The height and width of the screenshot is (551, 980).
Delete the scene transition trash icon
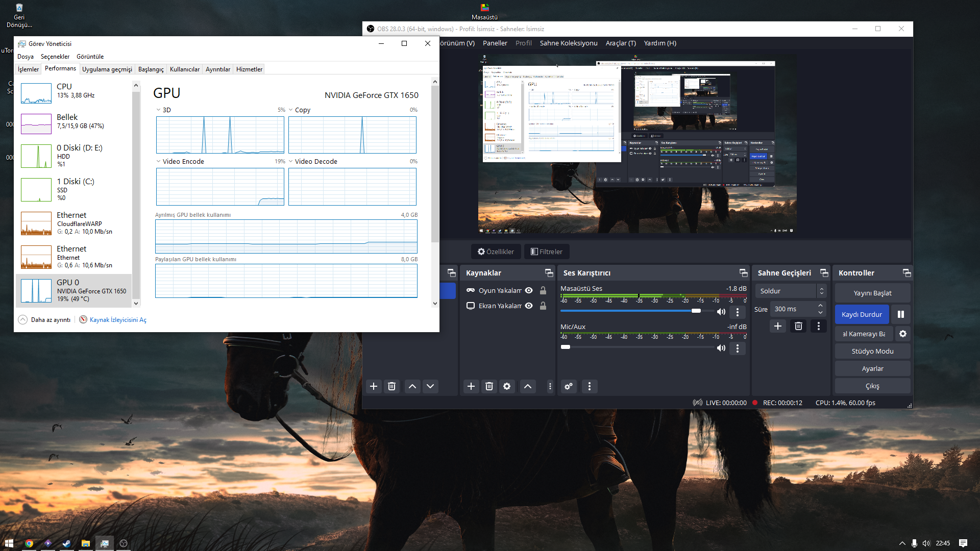[798, 326]
